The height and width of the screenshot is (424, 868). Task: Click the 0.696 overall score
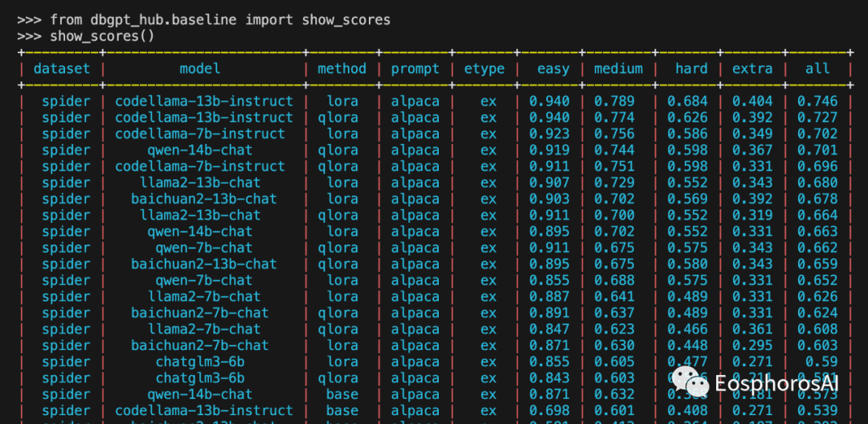click(x=817, y=167)
